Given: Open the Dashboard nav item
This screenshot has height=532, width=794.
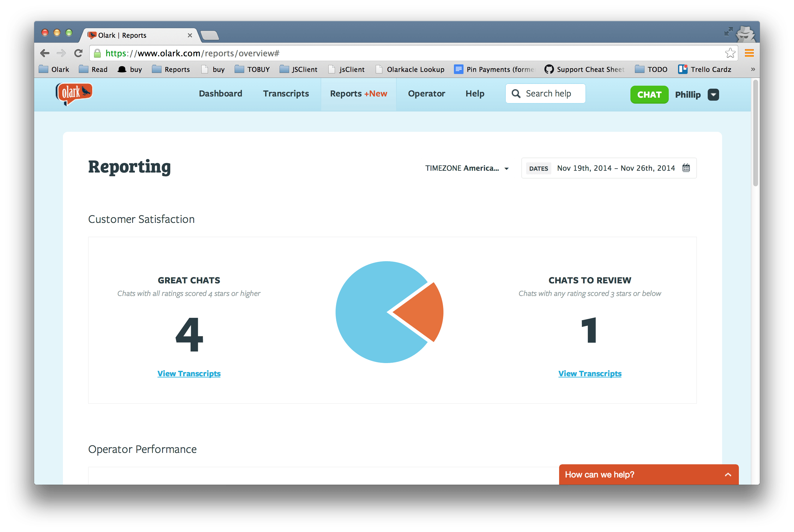Looking at the screenshot, I should click(221, 94).
